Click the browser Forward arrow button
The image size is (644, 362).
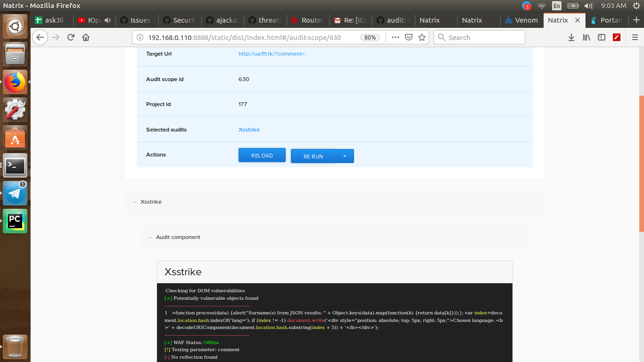(x=56, y=37)
